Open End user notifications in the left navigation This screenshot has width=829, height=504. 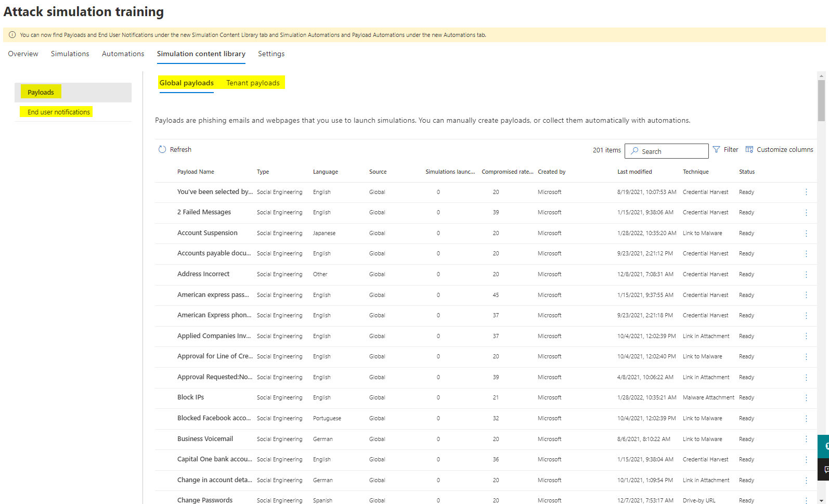click(x=73, y=112)
